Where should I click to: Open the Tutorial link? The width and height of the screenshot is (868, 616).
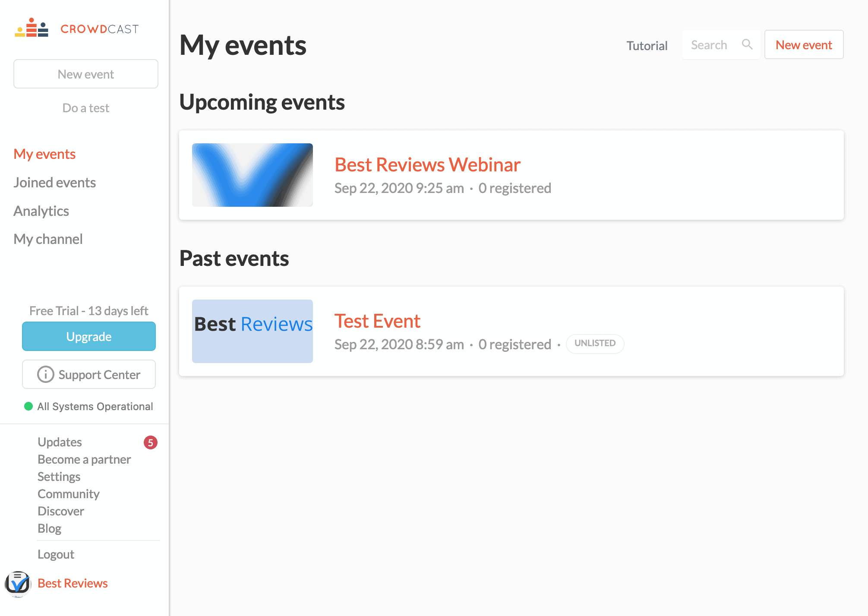coord(647,45)
